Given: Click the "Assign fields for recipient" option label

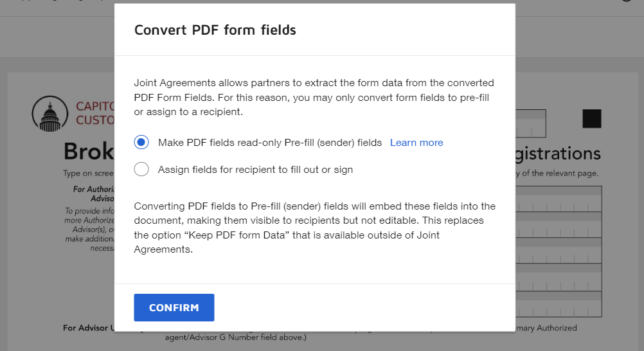Looking at the screenshot, I should click(x=255, y=170).
